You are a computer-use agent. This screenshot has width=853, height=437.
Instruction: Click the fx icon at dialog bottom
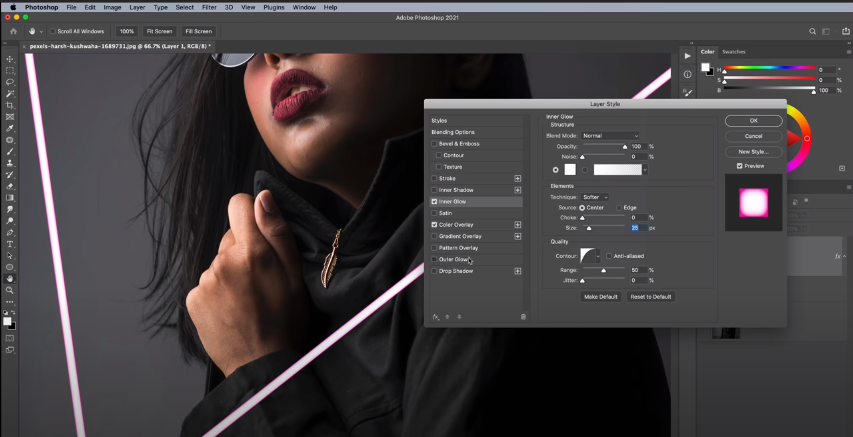tap(436, 316)
